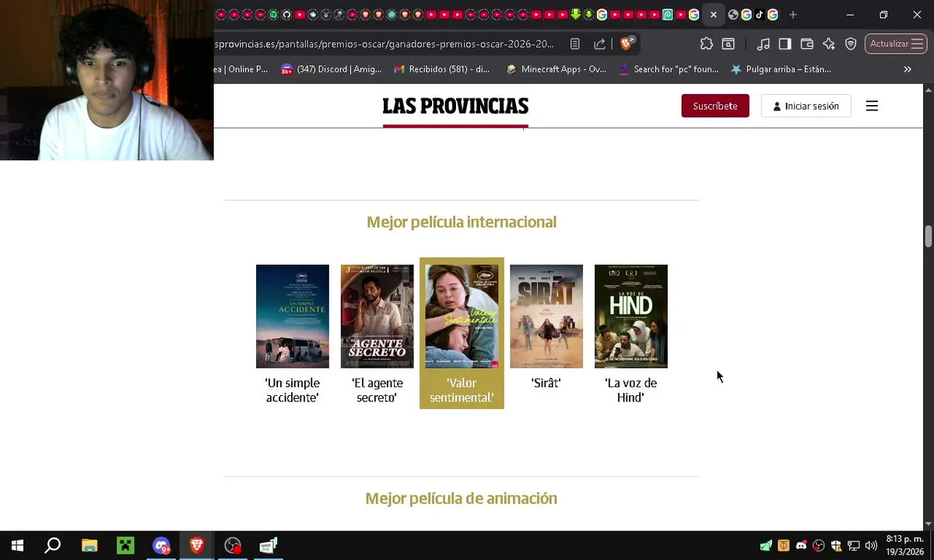This screenshot has width=934, height=560.
Task: Open the Brave Wallet icon
Action: [807, 44]
